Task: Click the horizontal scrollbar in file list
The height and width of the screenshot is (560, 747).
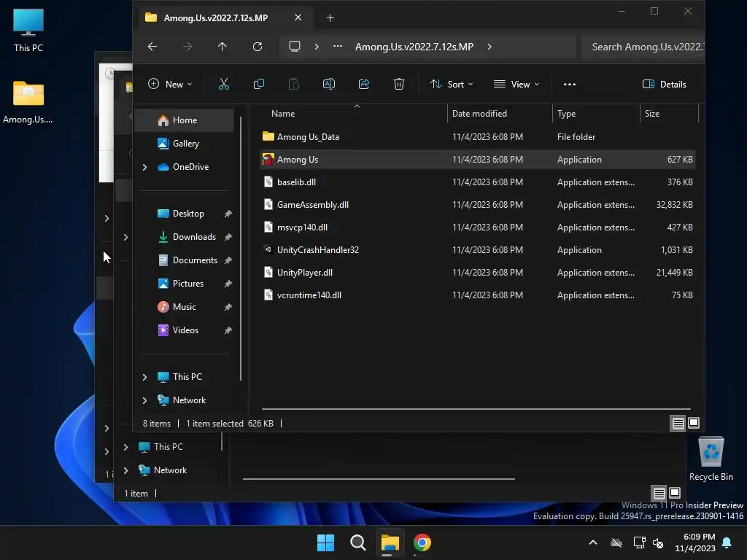Action: (476, 408)
